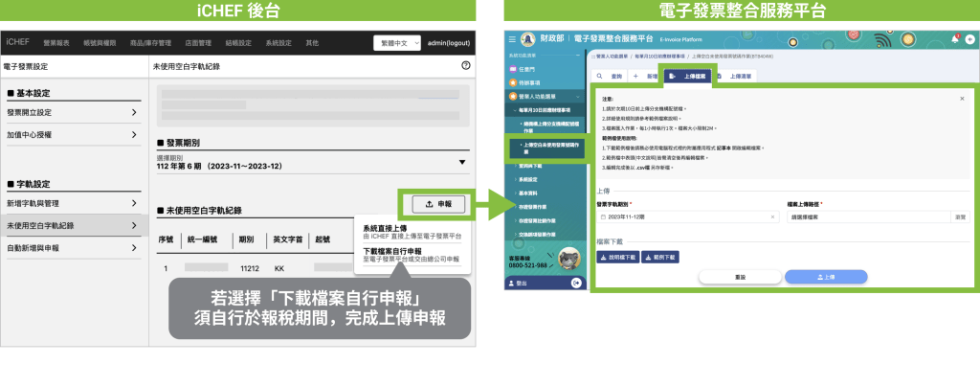Expand 加值中心授權 in the sidebar
Image resolution: width=980 pixels, height=387 pixels.
point(72,137)
